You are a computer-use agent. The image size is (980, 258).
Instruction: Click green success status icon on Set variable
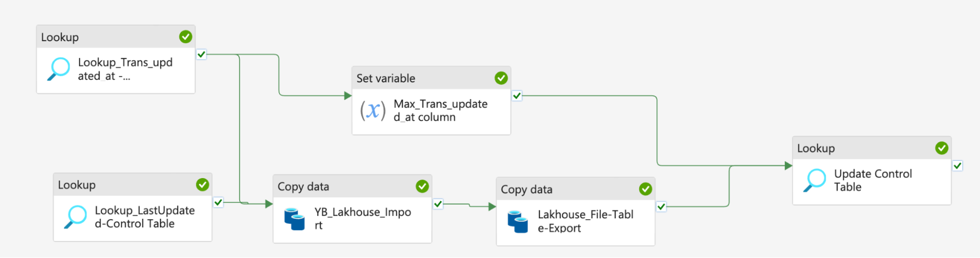tap(501, 78)
